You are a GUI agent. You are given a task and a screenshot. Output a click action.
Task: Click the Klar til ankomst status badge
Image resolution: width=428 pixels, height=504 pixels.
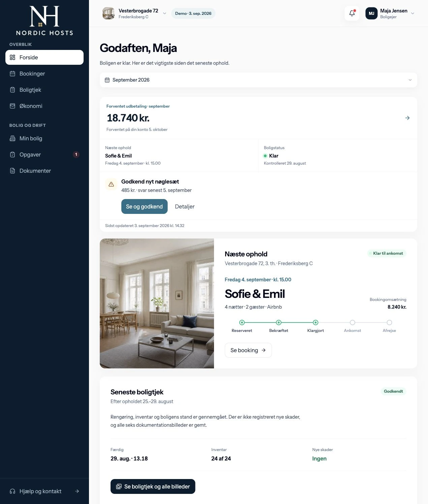(x=387, y=253)
